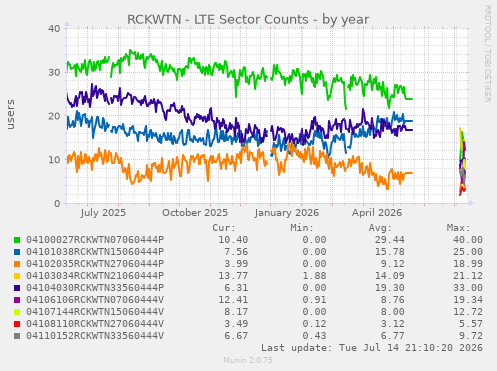
Task: Click the maximum value 33.00
Action: (468, 288)
